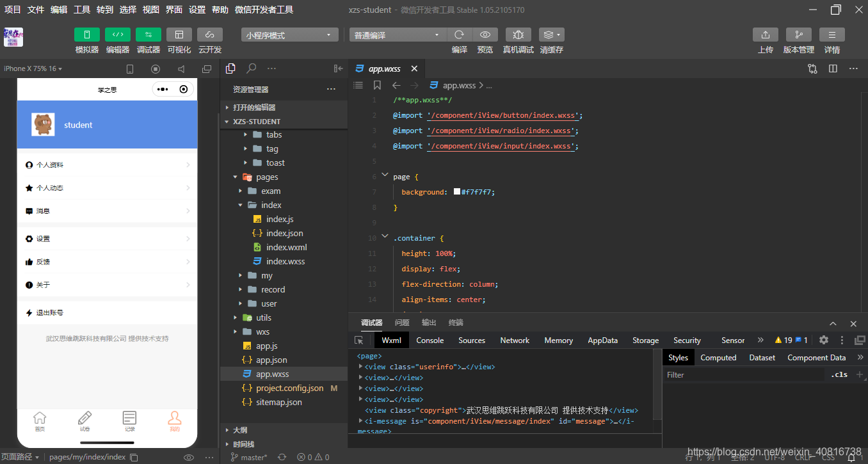868x464 pixels.
Task: Collapse the XZS-STUDENT root folder
Action: (284, 121)
